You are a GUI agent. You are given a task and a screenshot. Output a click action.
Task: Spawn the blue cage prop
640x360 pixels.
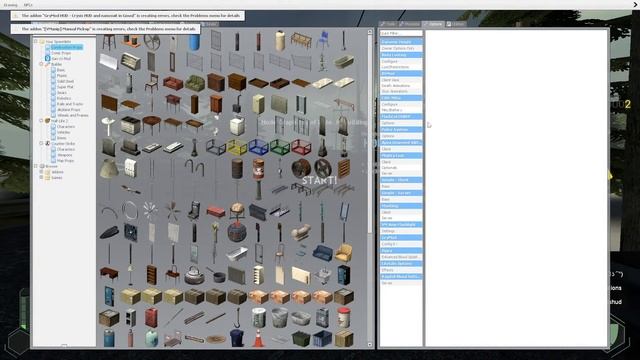point(258,147)
